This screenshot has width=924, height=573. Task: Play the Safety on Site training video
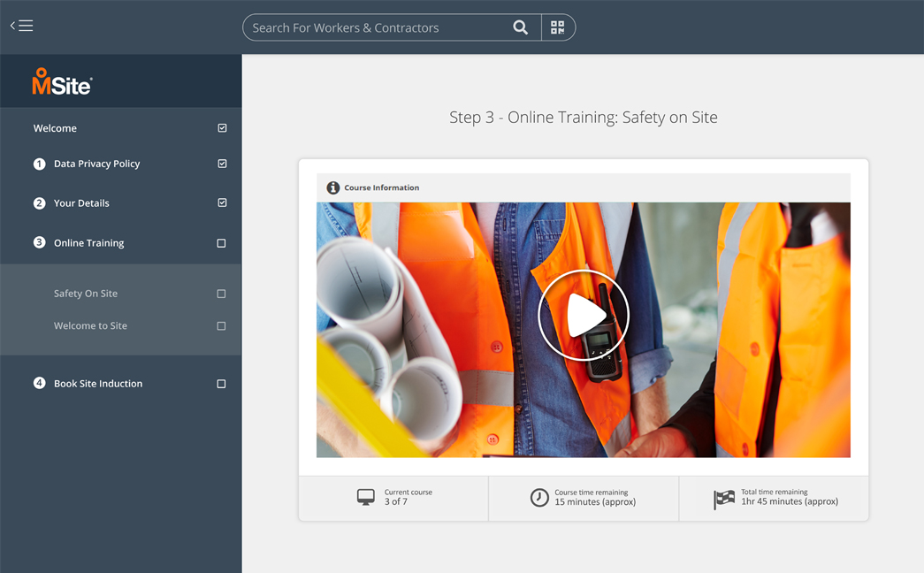(x=584, y=315)
